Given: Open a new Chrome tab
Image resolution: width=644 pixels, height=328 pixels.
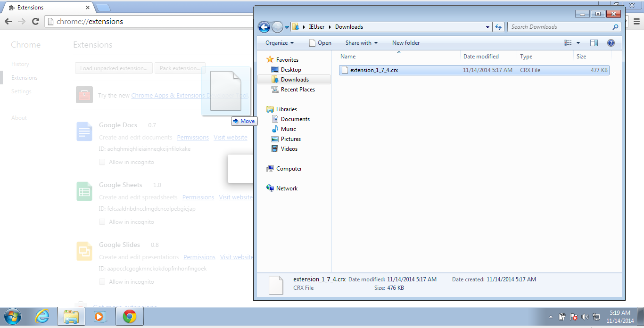Looking at the screenshot, I should pos(103,8).
